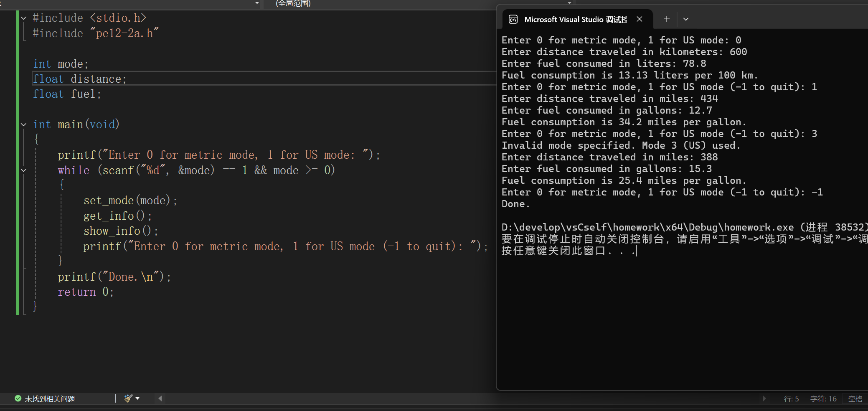868x411 pixels.
Task: Click the editor horizontal scrollbar track
Action: [462, 398]
